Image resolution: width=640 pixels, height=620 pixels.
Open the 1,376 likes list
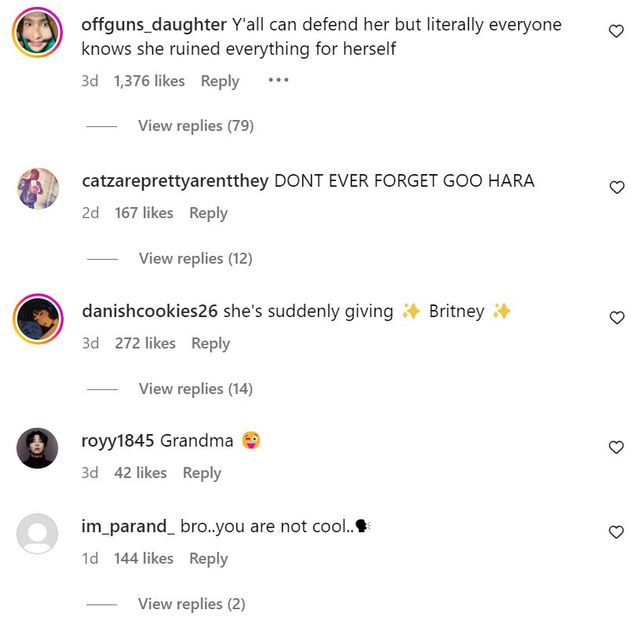click(x=149, y=81)
